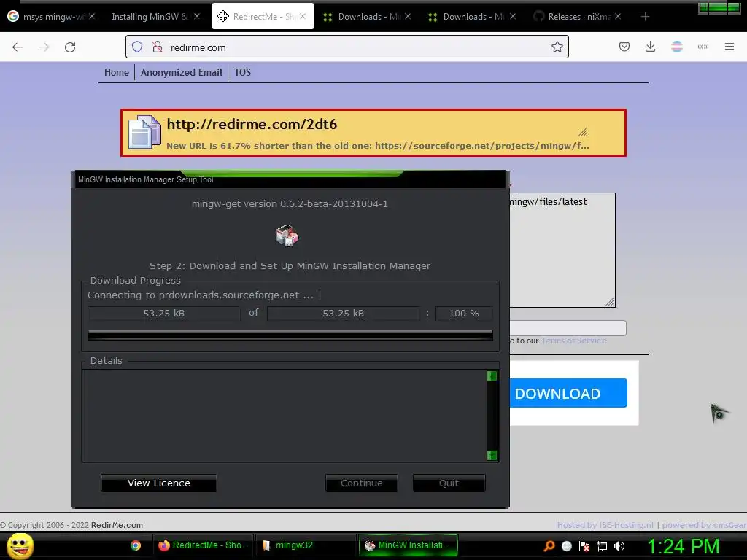Click the Quit button in MinGW setup
Image resolution: width=747 pixels, height=560 pixels.
click(x=449, y=483)
